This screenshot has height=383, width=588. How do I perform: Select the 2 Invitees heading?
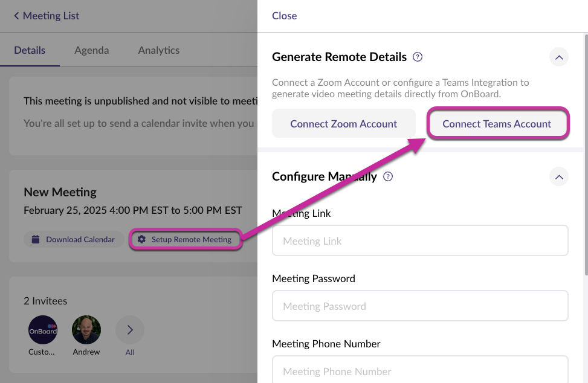coord(45,301)
